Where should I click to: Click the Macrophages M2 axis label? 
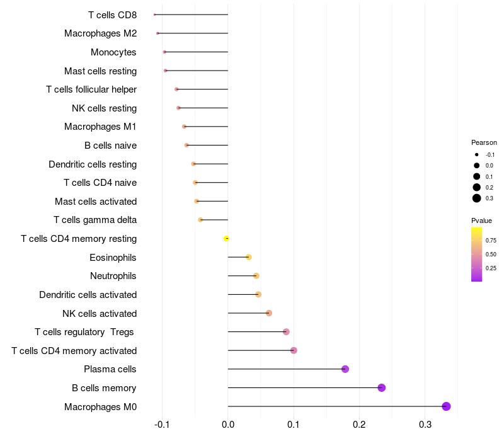pyautogui.click(x=100, y=33)
